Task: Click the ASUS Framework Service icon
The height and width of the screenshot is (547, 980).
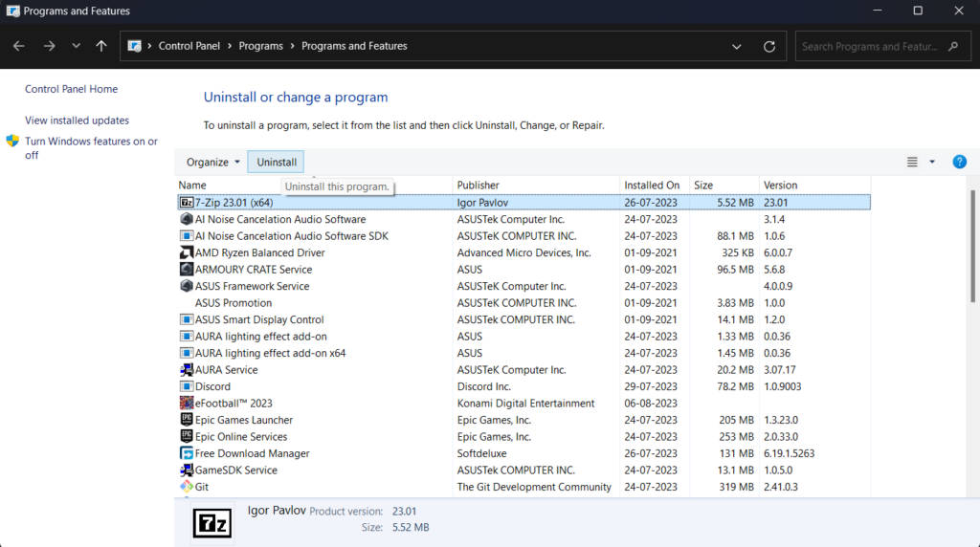Action: [x=187, y=286]
